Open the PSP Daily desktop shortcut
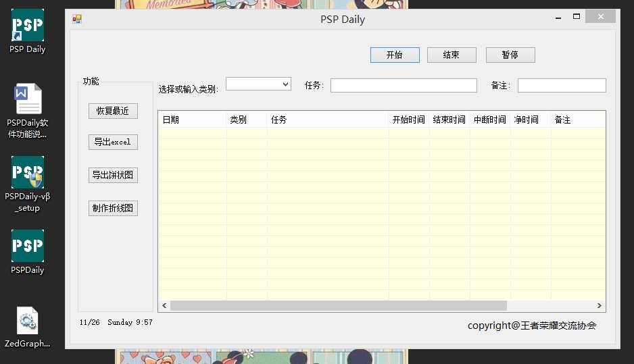The image size is (634, 364). click(28, 31)
